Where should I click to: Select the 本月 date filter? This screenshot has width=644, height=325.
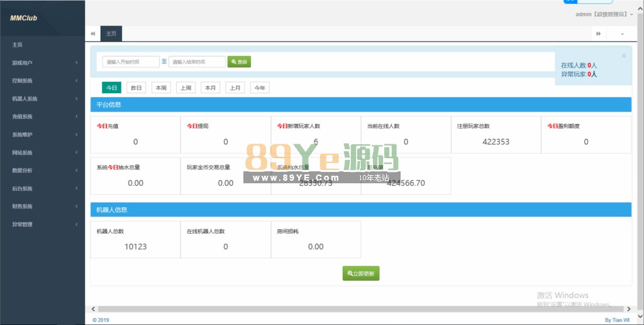pos(210,88)
